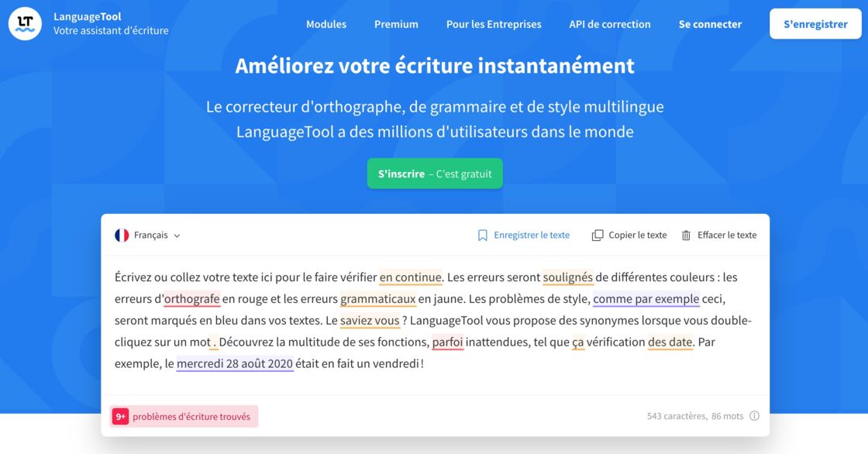Viewport: 868px width, 454px height.
Task: Open the Français language dropdown chevron
Action: [177, 236]
